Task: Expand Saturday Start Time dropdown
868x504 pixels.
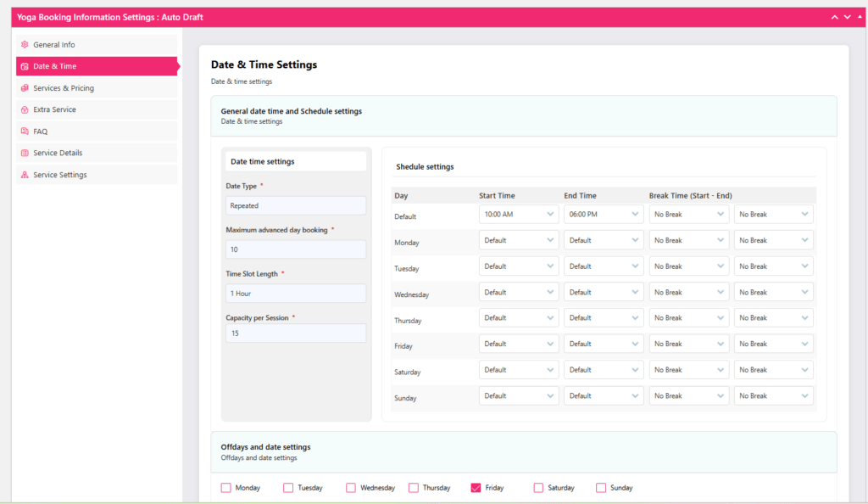Action: coord(519,370)
